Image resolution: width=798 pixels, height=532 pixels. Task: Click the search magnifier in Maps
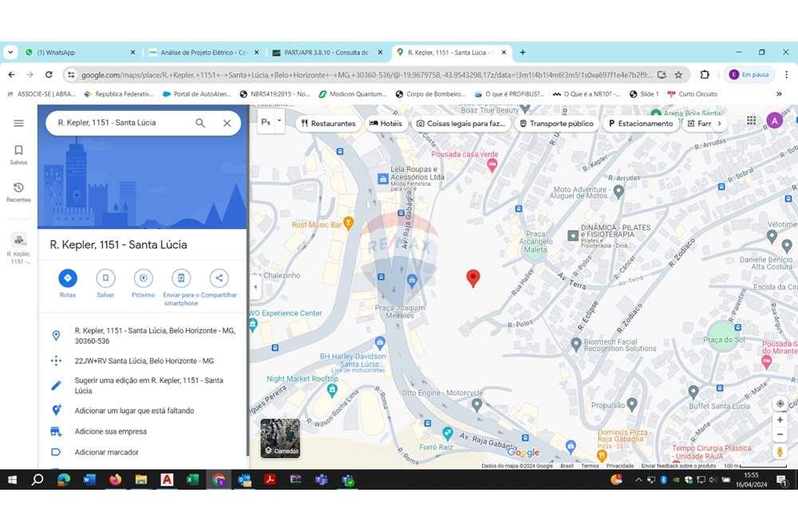pos(200,123)
